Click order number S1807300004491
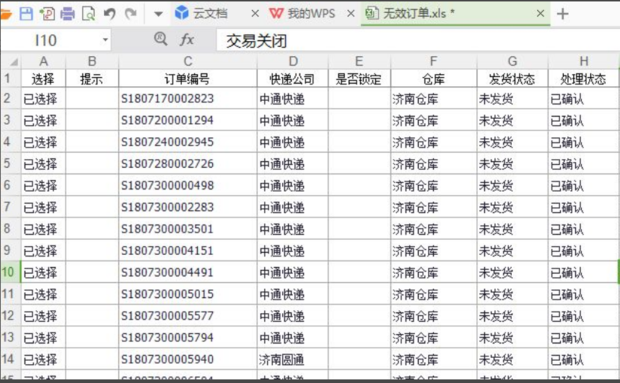 pyautogui.click(x=167, y=272)
